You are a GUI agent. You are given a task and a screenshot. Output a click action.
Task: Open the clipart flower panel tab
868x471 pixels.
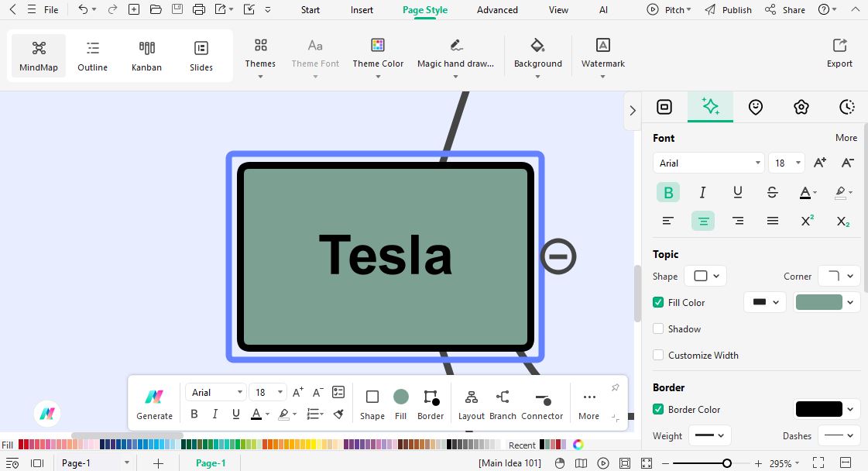tap(801, 107)
